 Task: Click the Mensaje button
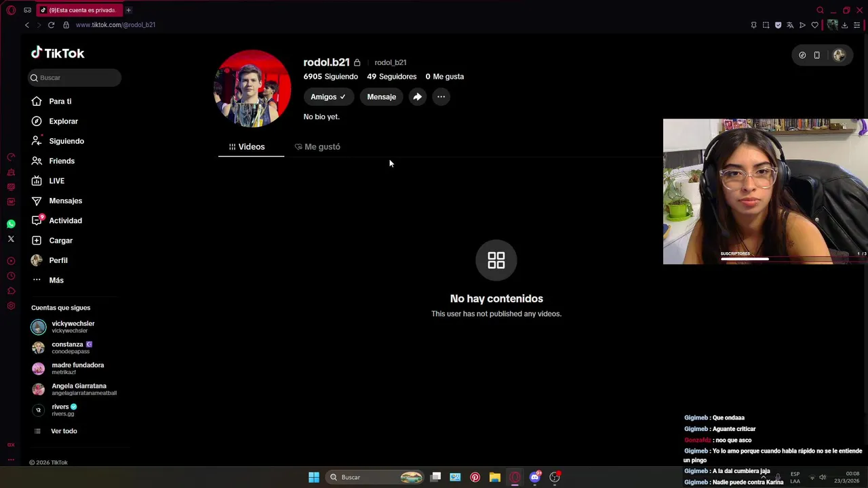(381, 97)
